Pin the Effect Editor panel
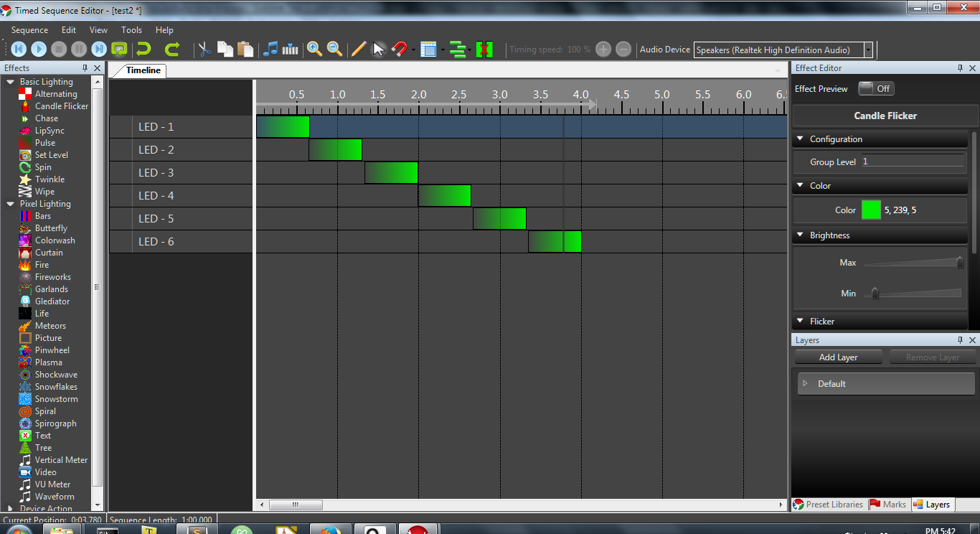The image size is (980, 534). tap(961, 68)
